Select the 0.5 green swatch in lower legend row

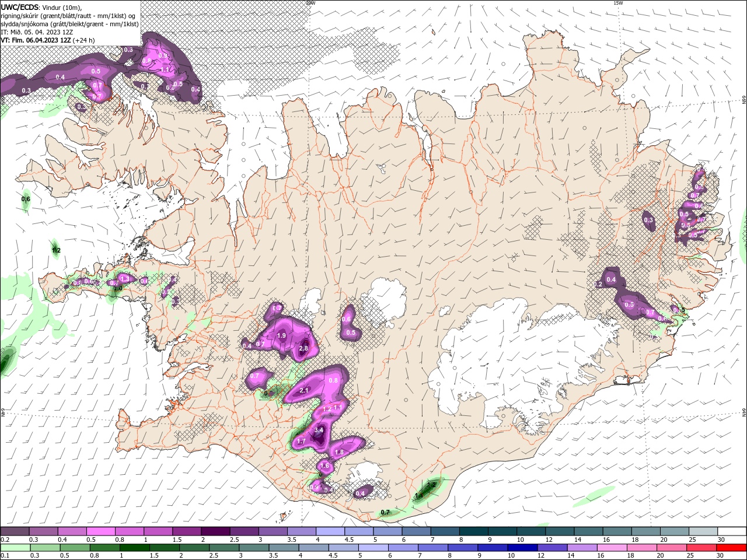click(75, 548)
